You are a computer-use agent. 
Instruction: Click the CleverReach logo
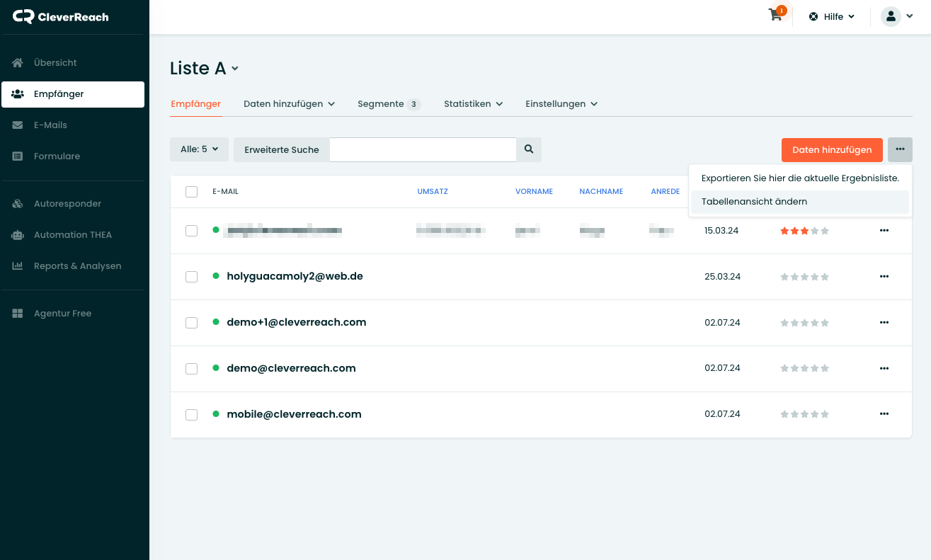[x=61, y=16]
